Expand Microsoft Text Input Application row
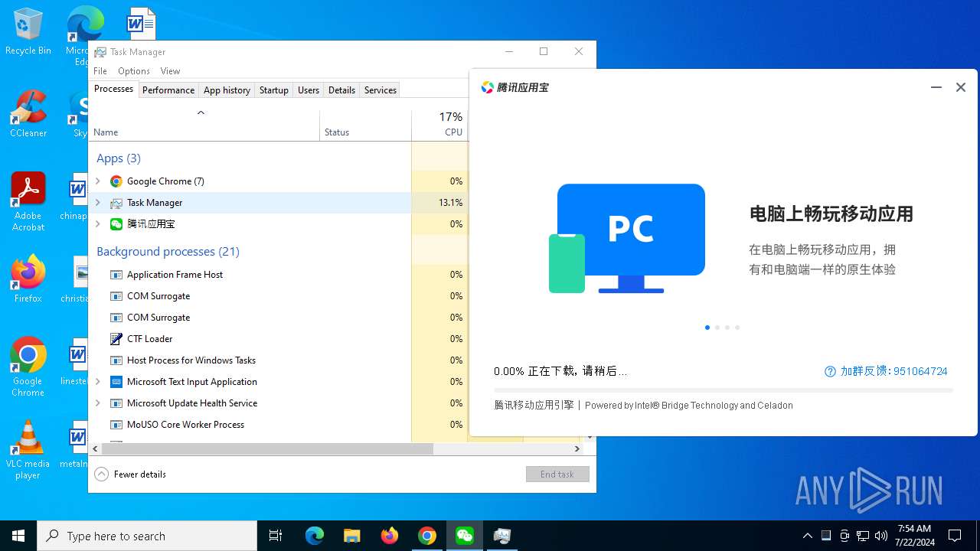Viewport: 980px width, 551px height. pyautogui.click(x=97, y=382)
